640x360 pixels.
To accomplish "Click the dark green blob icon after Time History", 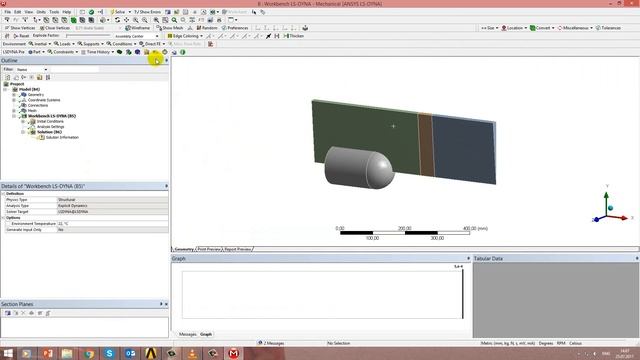I will pos(120,52).
